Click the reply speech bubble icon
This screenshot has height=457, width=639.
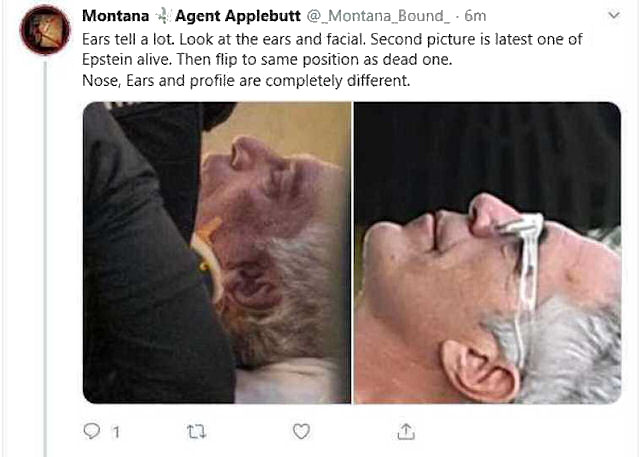pos(91,431)
